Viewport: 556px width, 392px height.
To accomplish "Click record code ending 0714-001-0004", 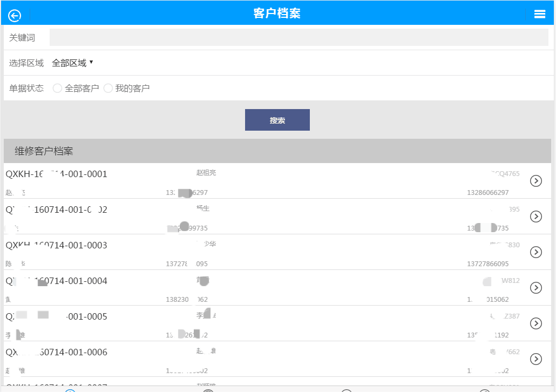I will point(56,281).
